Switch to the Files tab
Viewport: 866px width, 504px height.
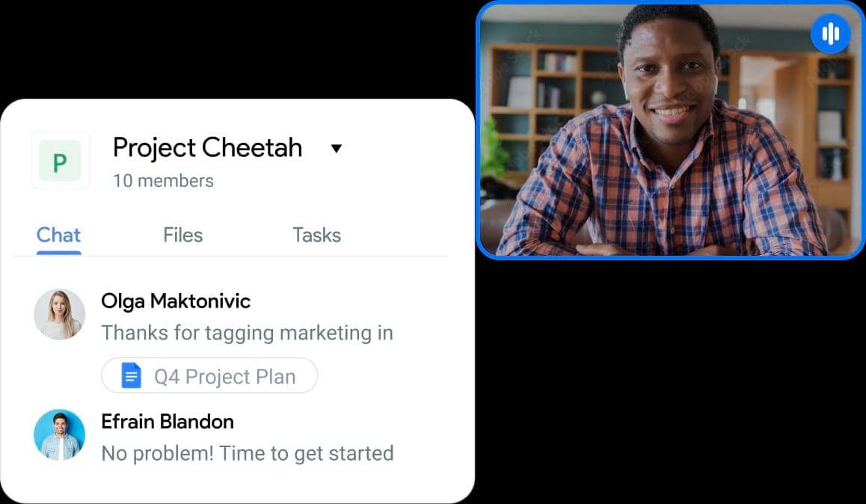point(182,235)
